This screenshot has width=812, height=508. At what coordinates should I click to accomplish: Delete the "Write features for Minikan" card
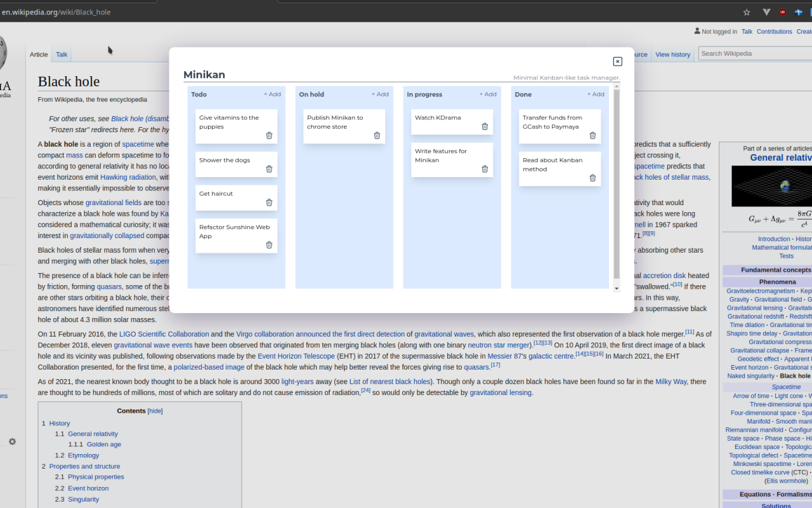(485, 169)
